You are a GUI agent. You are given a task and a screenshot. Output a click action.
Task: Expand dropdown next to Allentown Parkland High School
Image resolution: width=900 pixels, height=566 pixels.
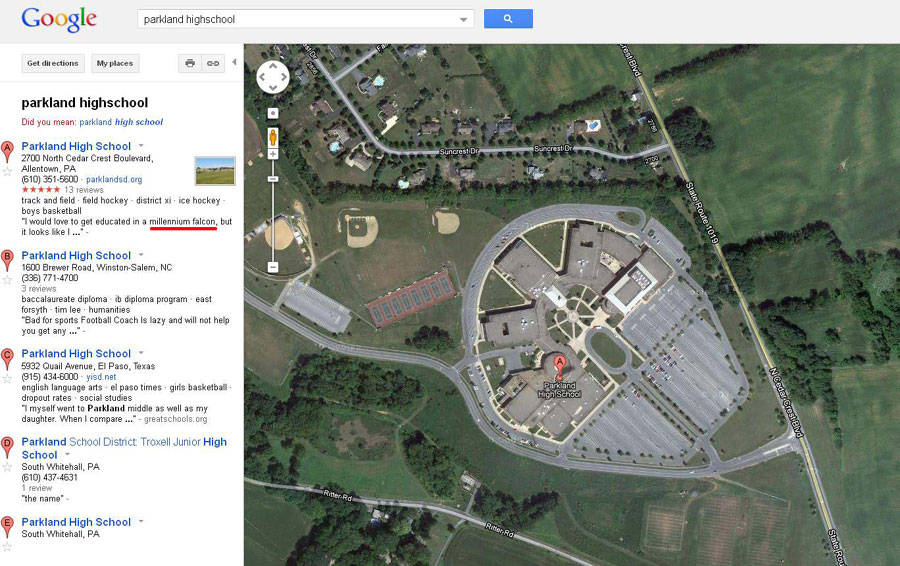tap(141, 145)
